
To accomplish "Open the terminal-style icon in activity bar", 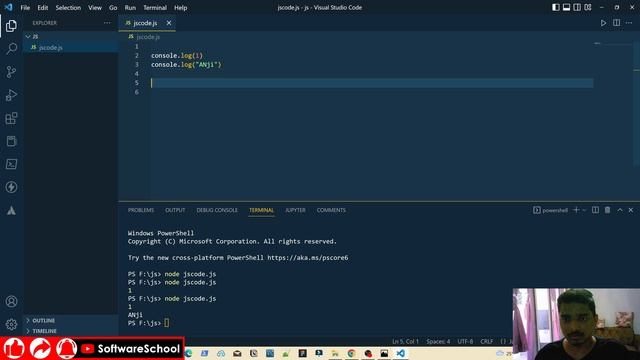I will coord(11,164).
